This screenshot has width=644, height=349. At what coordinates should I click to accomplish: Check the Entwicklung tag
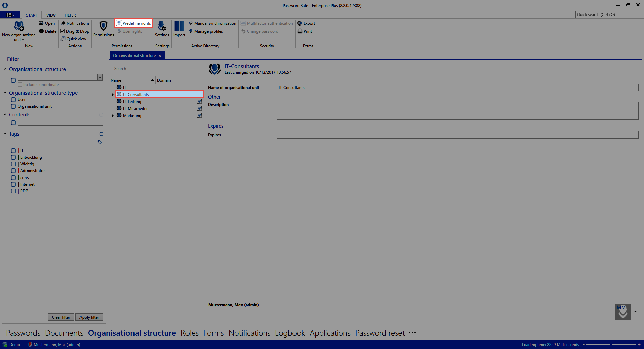click(13, 157)
